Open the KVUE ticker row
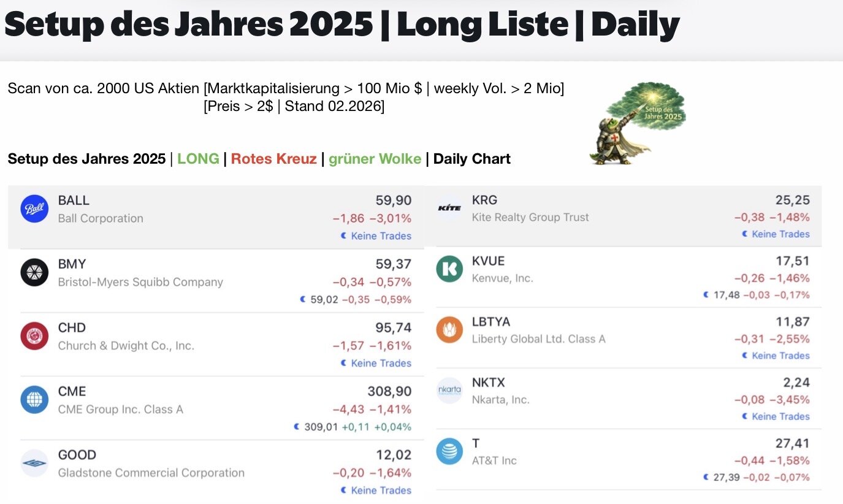Viewport: 843px width, 504px height. (489, 261)
